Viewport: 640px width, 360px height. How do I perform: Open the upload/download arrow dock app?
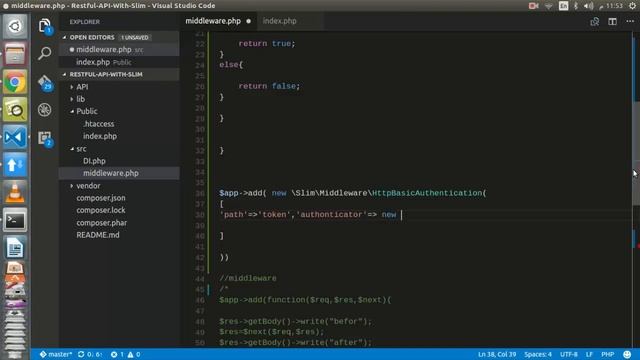[15, 165]
